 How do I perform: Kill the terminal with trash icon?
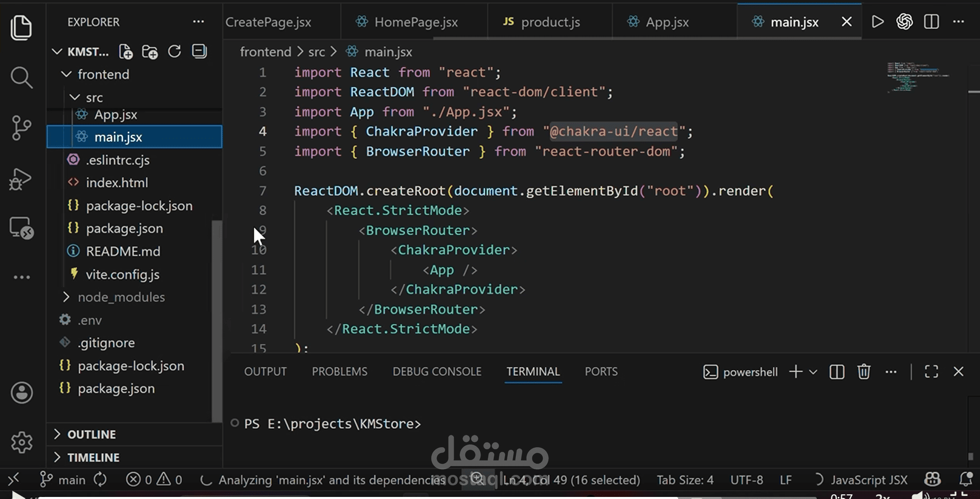[864, 372]
